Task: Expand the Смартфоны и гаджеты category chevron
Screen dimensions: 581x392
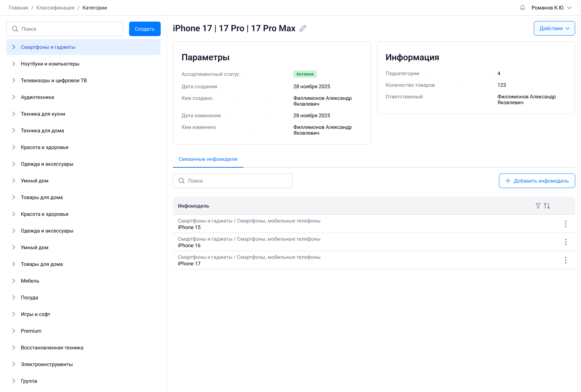Action: (14, 47)
